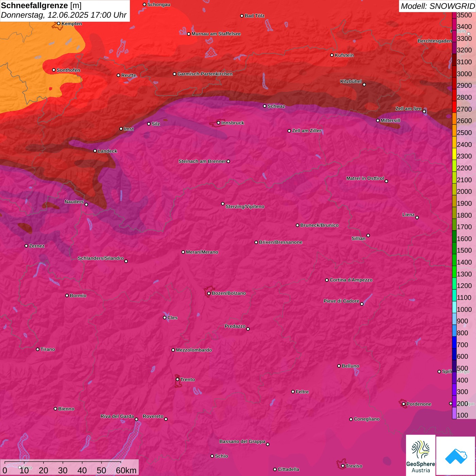Click the 2700 m red legend swatch
The image size is (476, 476).
coord(454,107)
